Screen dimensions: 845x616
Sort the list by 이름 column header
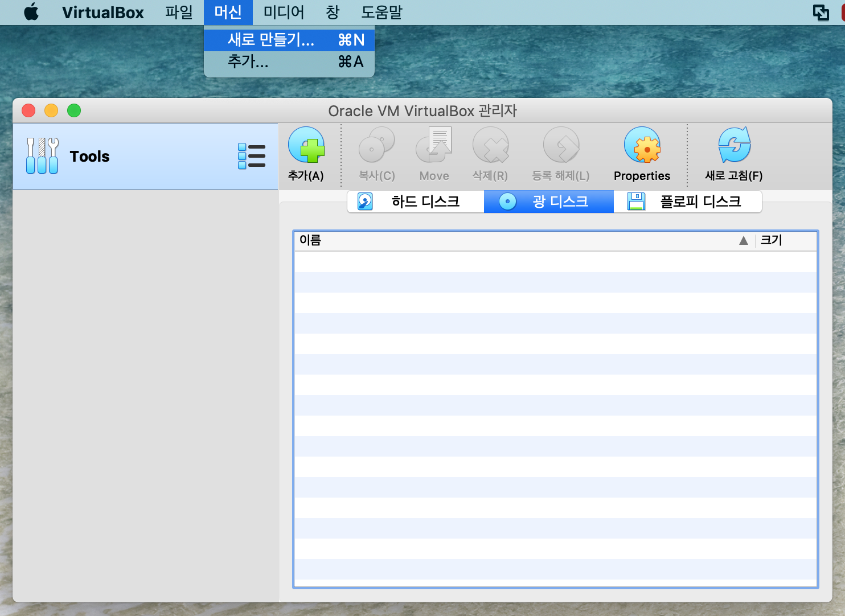tap(524, 240)
